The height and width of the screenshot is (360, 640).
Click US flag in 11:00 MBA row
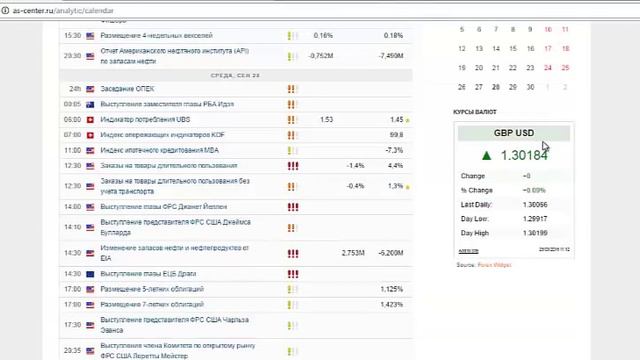point(90,151)
